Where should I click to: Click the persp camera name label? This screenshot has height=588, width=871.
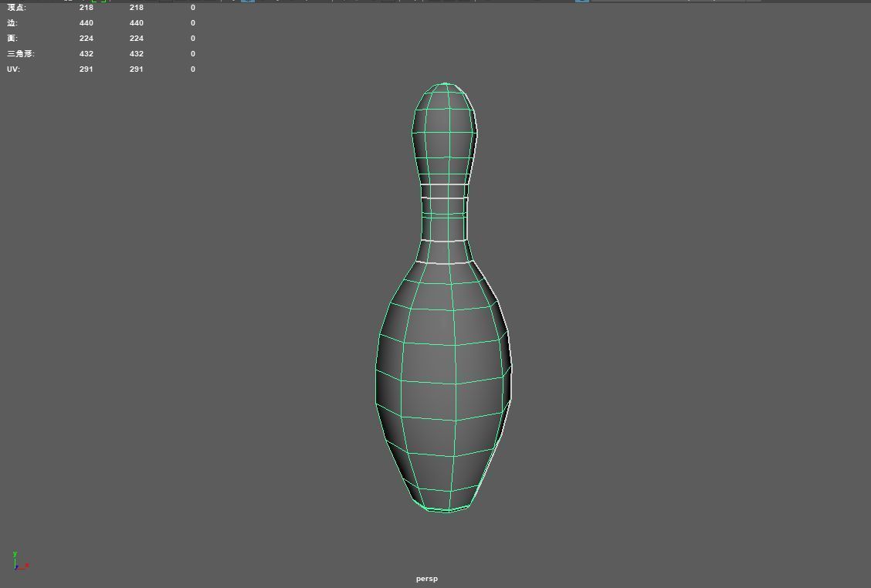point(426,579)
